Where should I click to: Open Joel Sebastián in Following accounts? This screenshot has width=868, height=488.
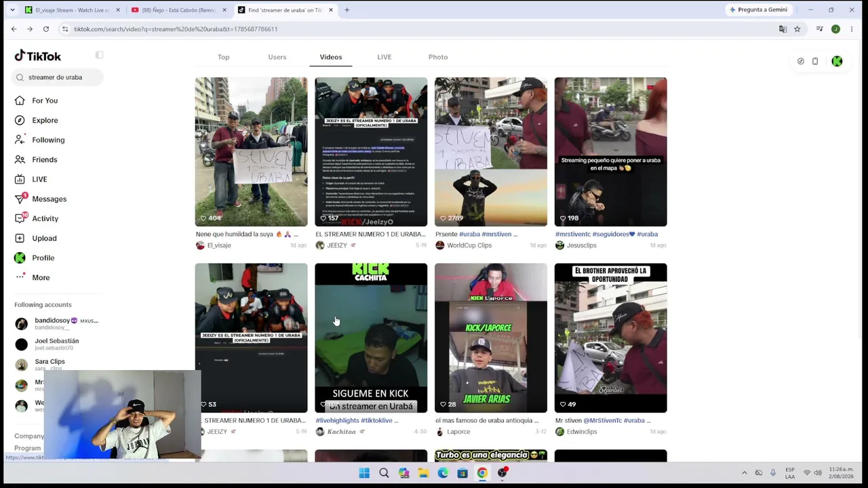57,344
